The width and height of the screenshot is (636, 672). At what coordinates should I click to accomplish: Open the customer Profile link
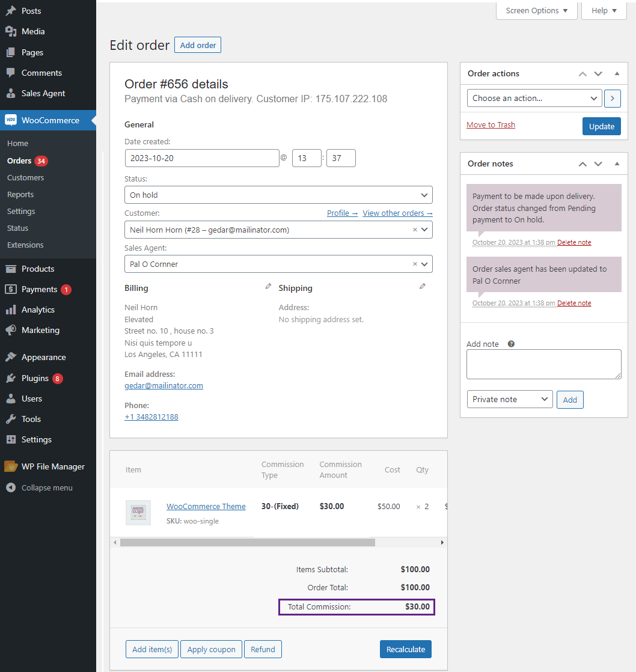[x=342, y=213]
